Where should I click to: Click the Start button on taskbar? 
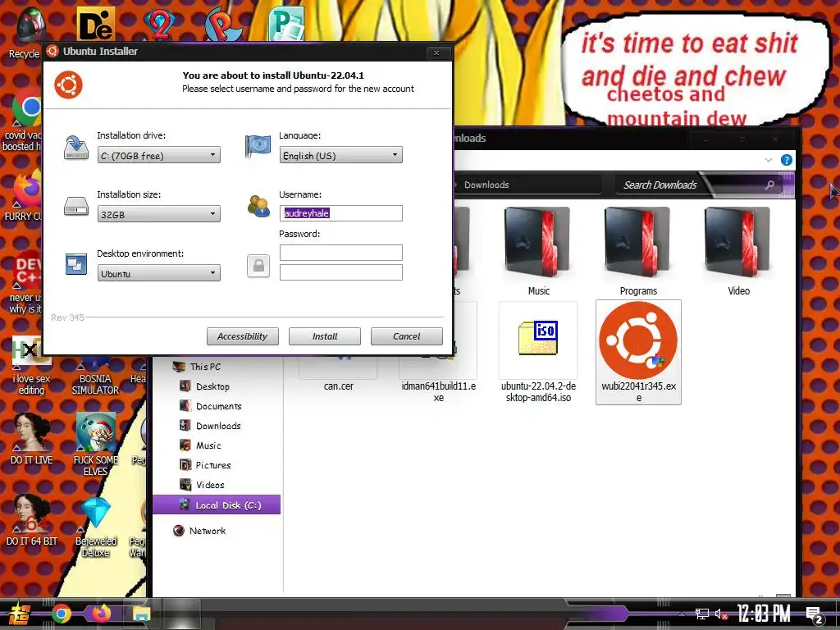click(20, 614)
